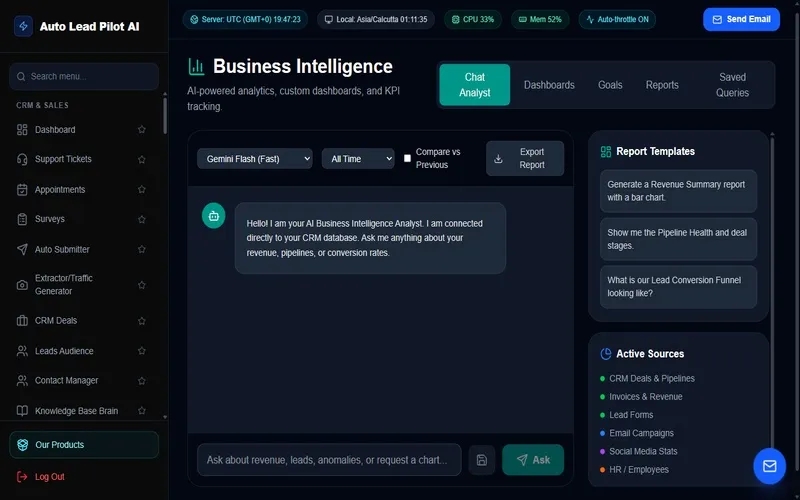800x500 pixels.
Task: Click the Search menu input field
Action: (84, 77)
